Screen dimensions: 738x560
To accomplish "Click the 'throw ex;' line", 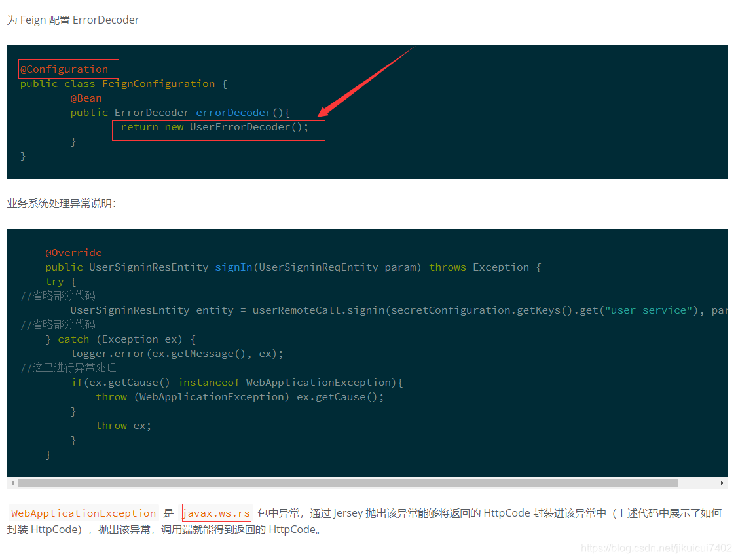I will [124, 426].
